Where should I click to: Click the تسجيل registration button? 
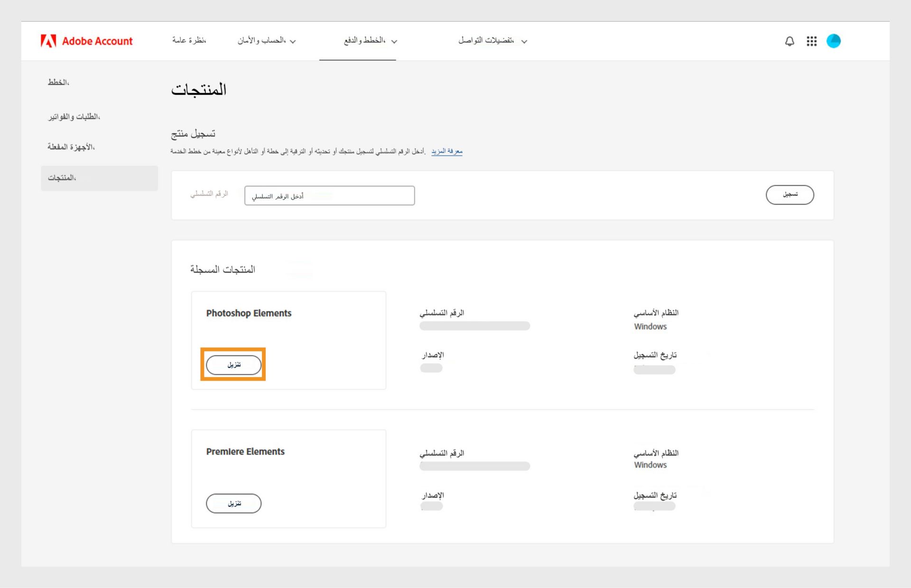[790, 194]
